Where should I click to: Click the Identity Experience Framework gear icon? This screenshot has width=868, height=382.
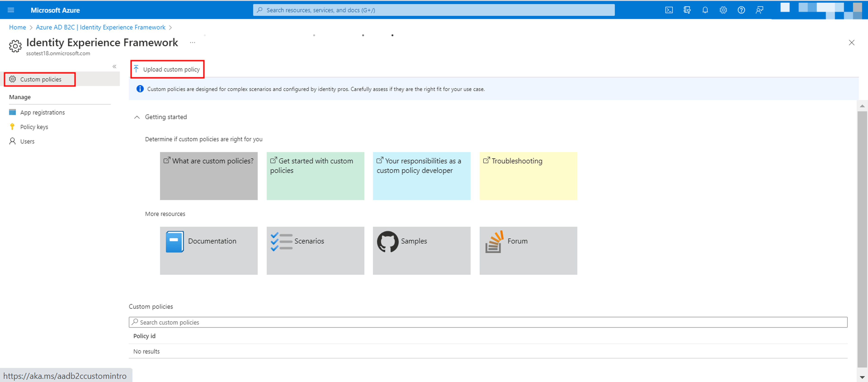pyautogui.click(x=15, y=46)
